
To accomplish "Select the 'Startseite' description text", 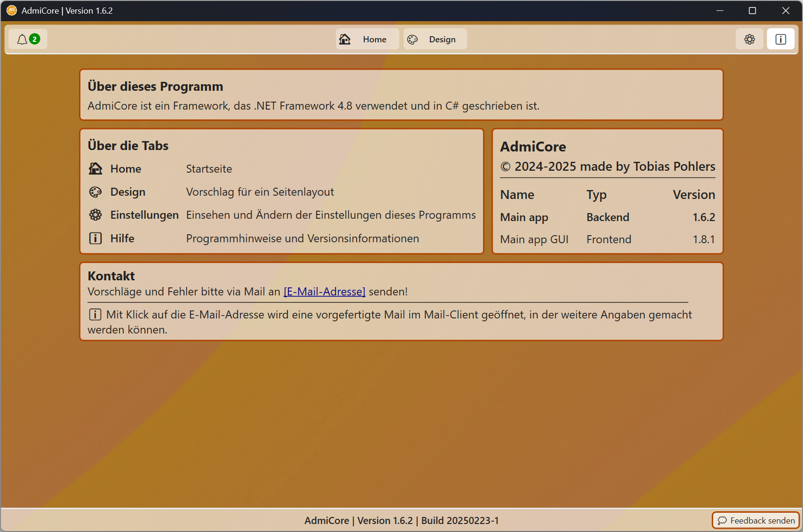I will [x=209, y=169].
